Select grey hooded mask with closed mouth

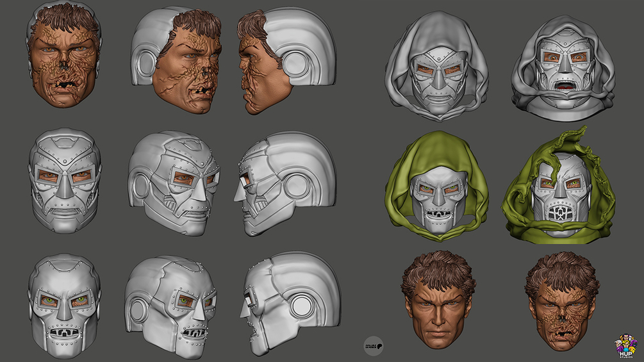click(437, 66)
